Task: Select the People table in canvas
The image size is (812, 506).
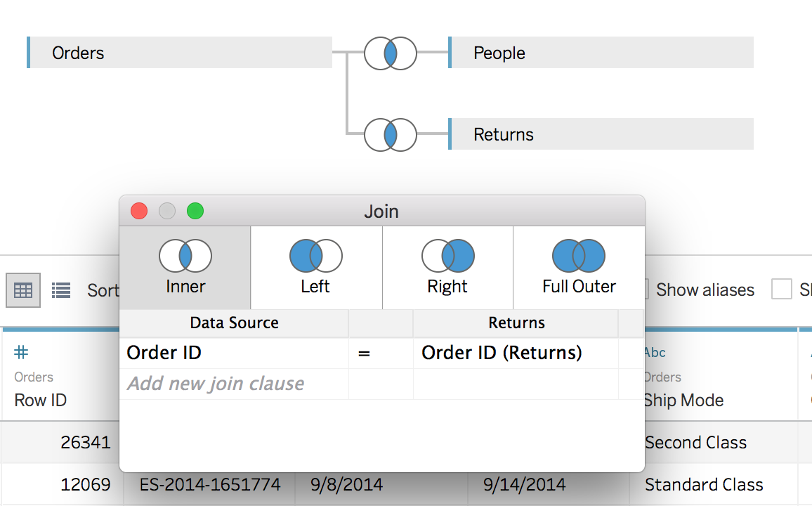Action: tap(601, 53)
